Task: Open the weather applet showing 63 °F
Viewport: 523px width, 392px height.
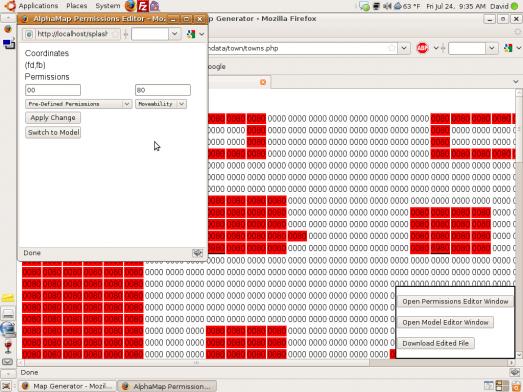Action: tap(407, 6)
